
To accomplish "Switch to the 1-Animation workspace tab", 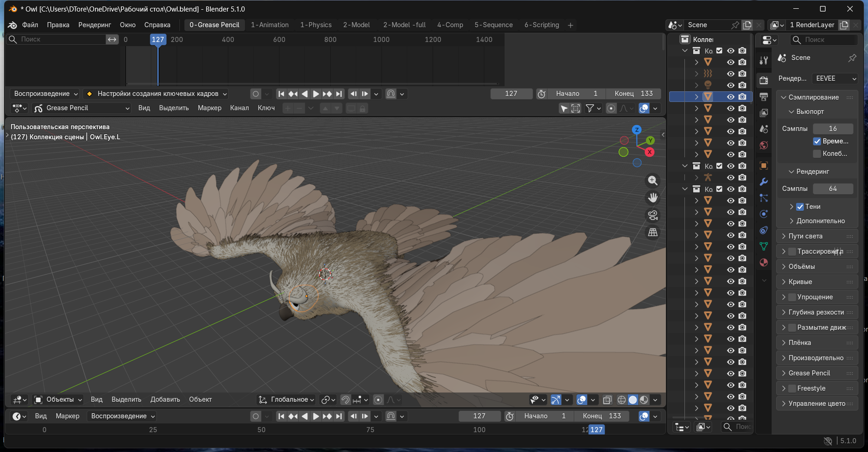I will [x=269, y=25].
